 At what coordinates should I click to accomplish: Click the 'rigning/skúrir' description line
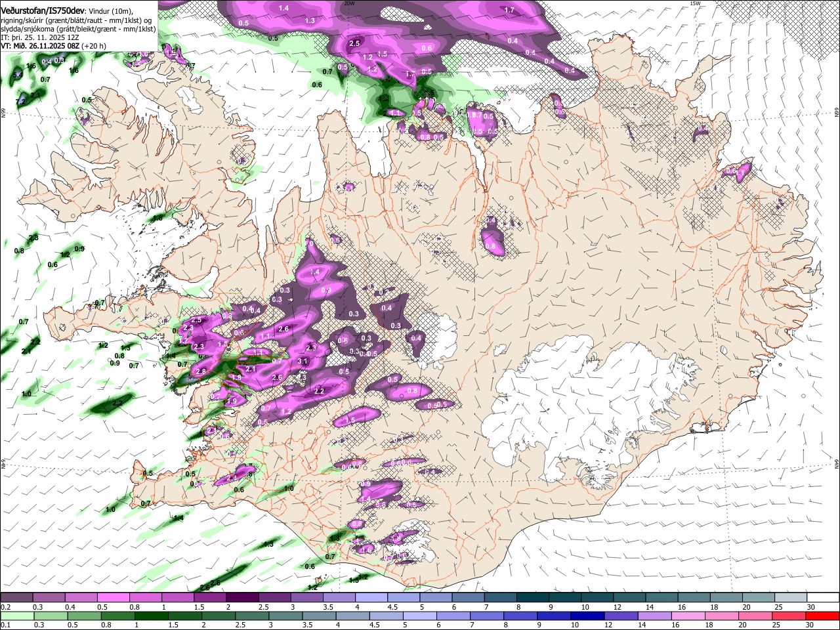77,20
